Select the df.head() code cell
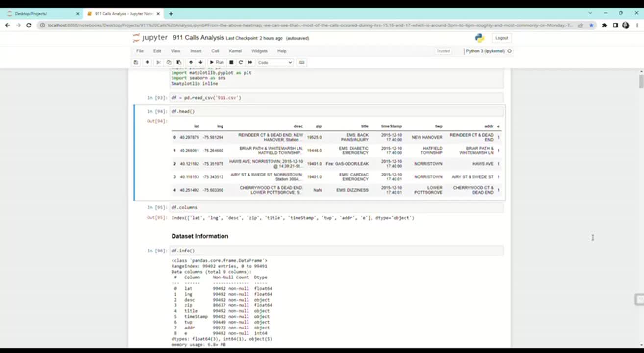The image size is (644, 353). point(336,111)
